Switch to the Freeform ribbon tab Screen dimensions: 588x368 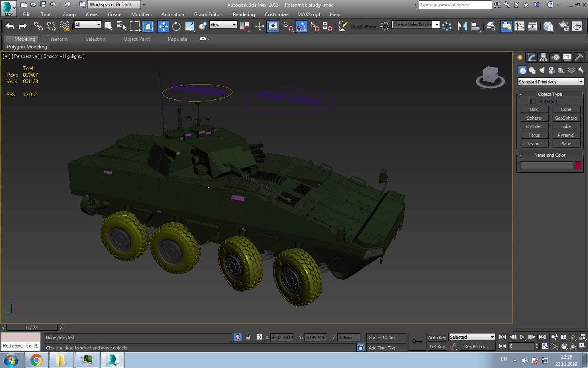coord(58,39)
